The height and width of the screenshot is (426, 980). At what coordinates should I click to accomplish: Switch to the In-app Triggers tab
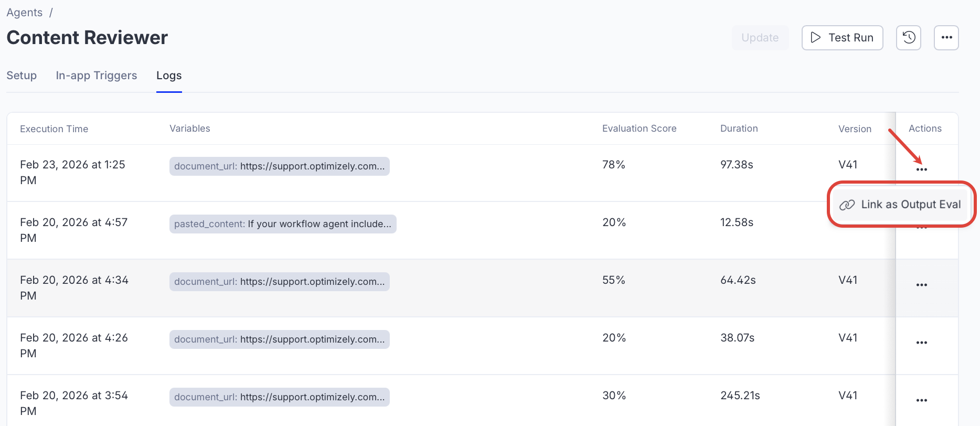[97, 76]
